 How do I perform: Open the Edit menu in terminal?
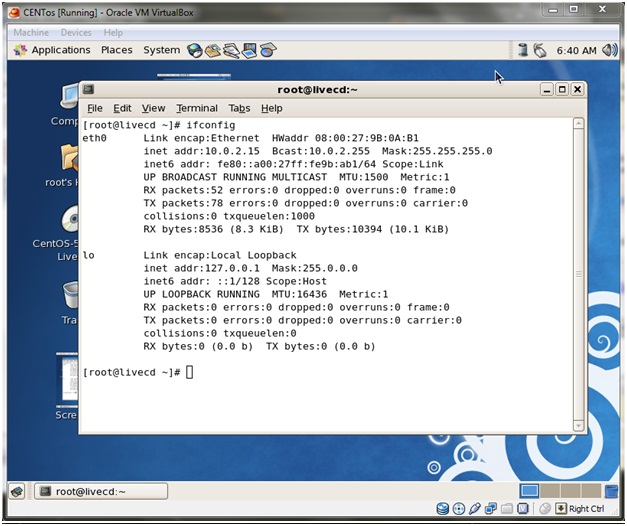[122, 108]
